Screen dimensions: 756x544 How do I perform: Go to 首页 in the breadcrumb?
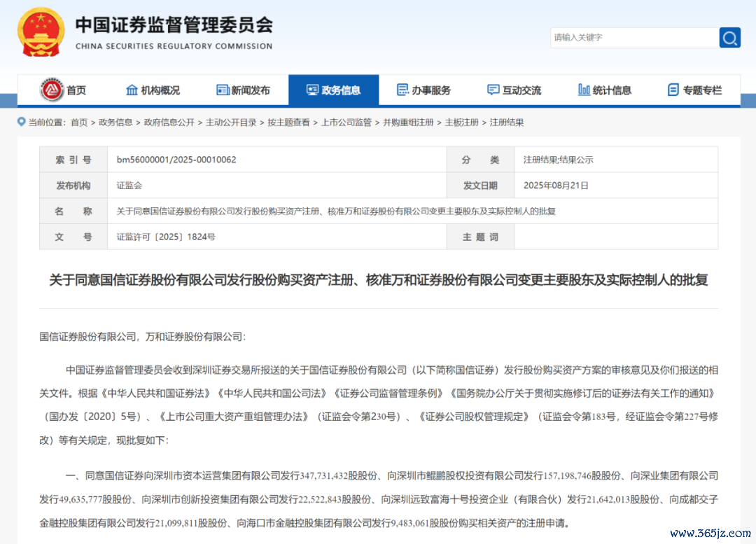click(79, 123)
